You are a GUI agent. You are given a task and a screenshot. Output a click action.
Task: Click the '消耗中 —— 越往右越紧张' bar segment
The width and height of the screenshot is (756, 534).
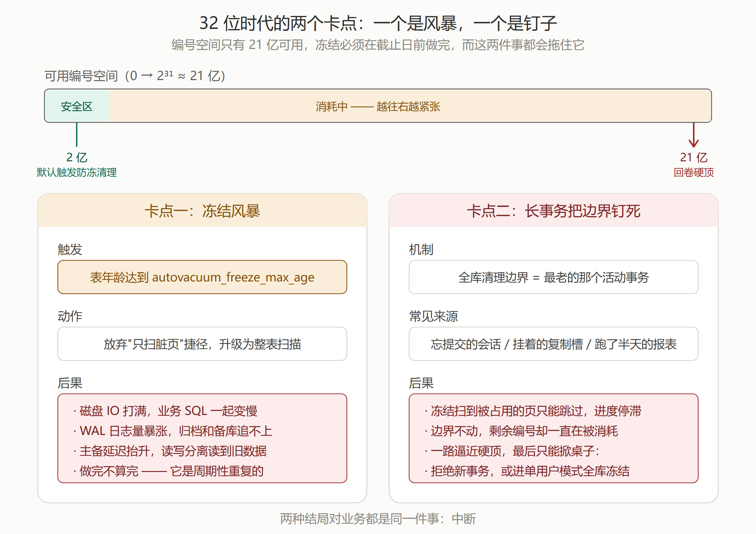[410, 106]
